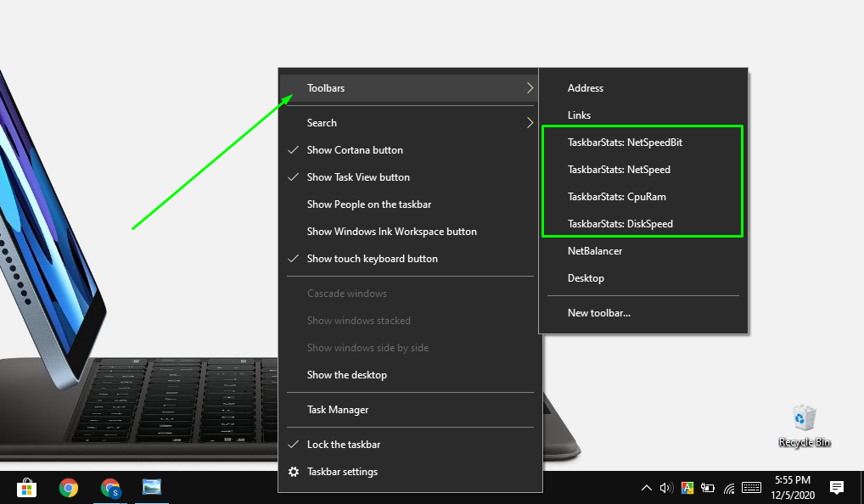Click the volume speaker tray icon
This screenshot has width=864, height=504.
pyautogui.click(x=666, y=488)
